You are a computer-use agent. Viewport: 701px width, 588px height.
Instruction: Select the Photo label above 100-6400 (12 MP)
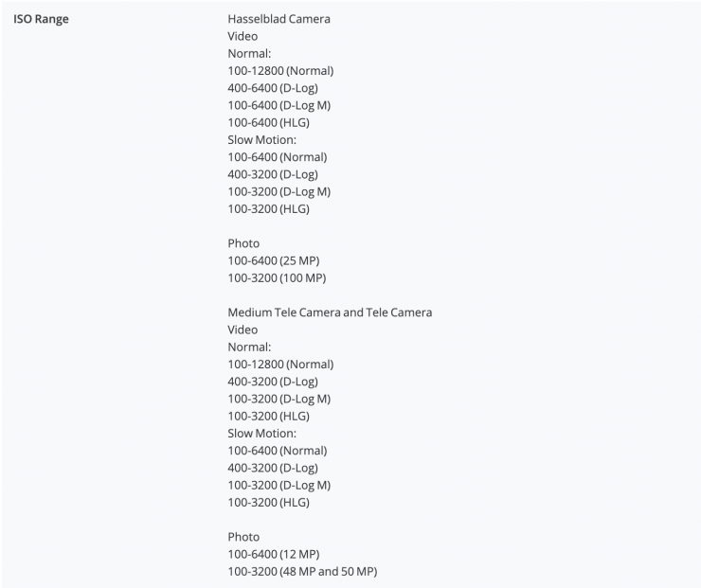pos(243,537)
